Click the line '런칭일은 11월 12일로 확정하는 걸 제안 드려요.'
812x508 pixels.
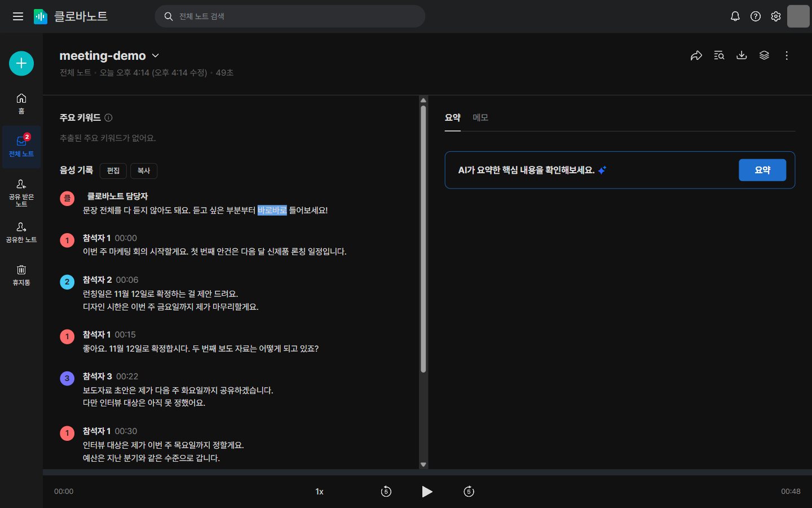tap(161, 294)
